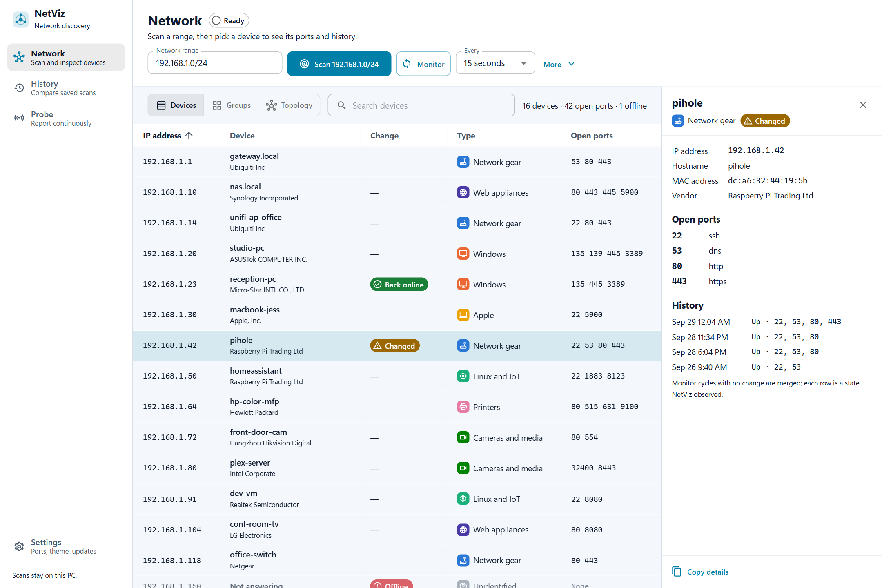This screenshot has width=882, height=588.
Task: Click the Copy details link
Action: [708, 572]
